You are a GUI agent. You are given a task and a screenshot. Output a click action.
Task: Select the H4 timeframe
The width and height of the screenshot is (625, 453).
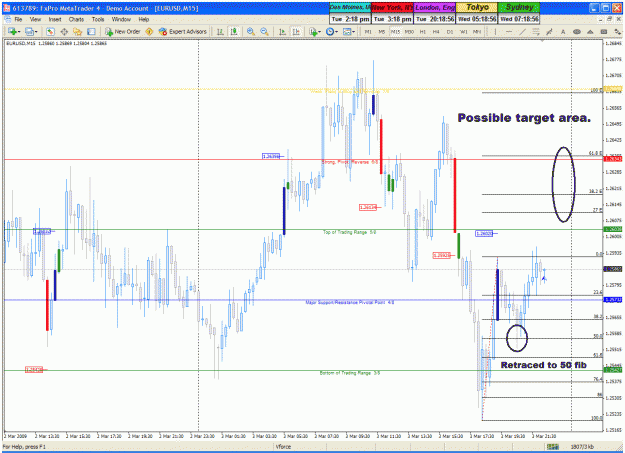436,32
